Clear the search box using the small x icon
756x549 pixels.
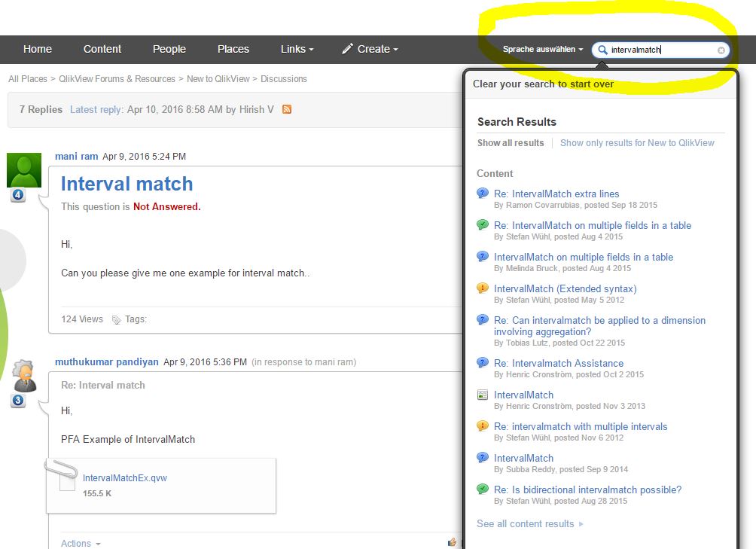tap(721, 50)
